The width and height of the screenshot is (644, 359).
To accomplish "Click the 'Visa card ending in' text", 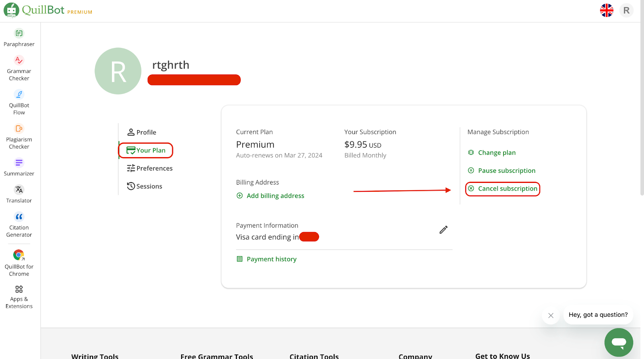I will (x=267, y=237).
